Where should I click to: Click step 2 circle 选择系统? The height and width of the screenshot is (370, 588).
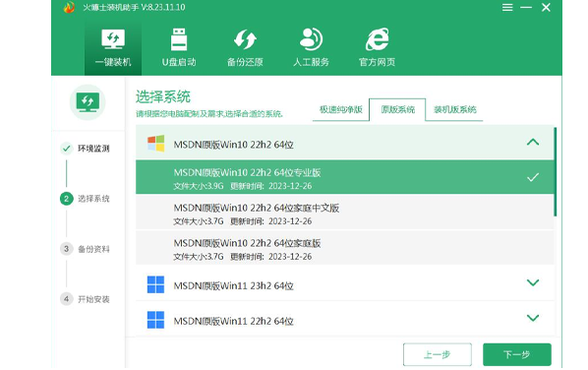click(67, 199)
